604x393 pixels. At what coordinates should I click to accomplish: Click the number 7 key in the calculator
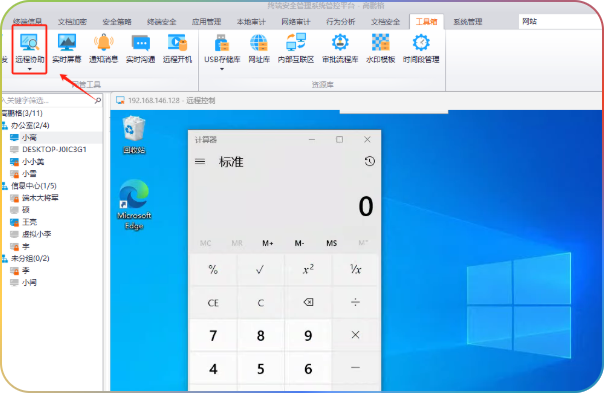213,335
